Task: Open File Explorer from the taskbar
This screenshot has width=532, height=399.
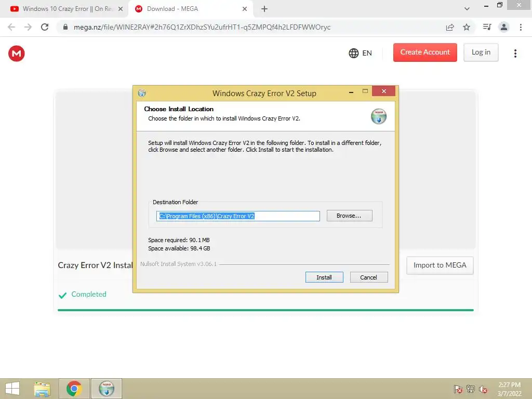Action: tap(42, 389)
